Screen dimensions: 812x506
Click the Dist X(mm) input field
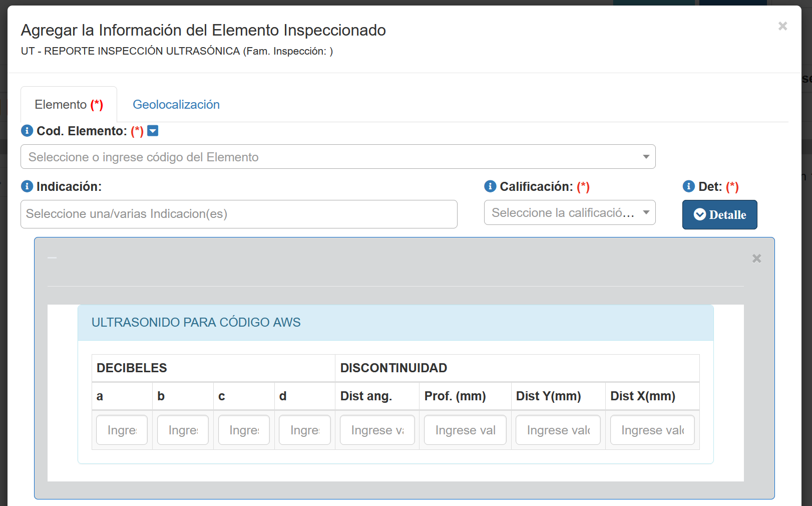click(652, 430)
